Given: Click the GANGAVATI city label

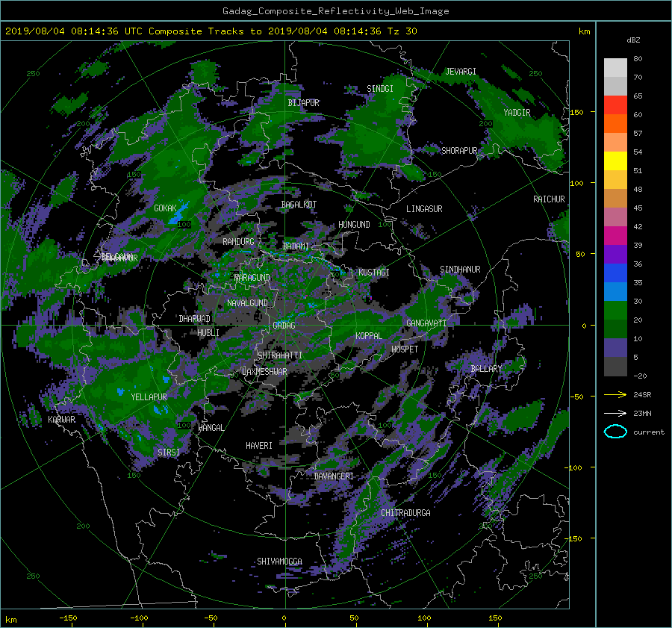Looking at the screenshot, I should tap(426, 323).
